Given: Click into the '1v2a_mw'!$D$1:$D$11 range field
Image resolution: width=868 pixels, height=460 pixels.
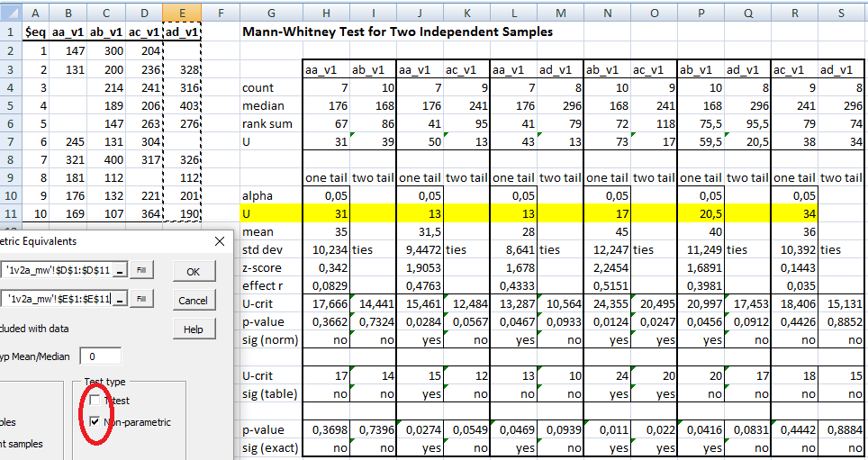Looking at the screenshot, I should tap(59, 270).
